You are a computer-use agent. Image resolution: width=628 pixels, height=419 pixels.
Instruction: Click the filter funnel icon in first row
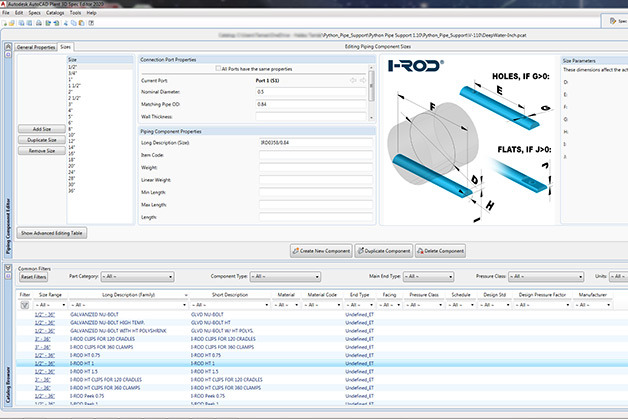(25, 305)
